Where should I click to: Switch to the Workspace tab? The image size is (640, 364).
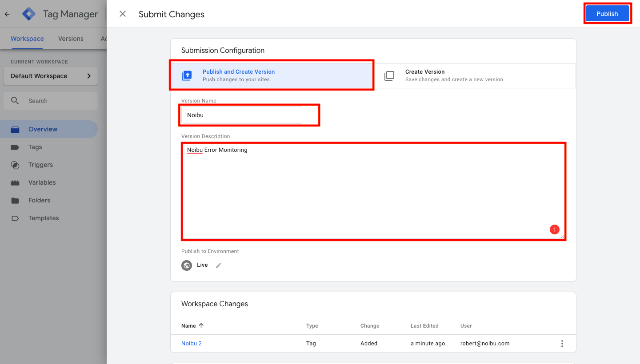[27, 39]
